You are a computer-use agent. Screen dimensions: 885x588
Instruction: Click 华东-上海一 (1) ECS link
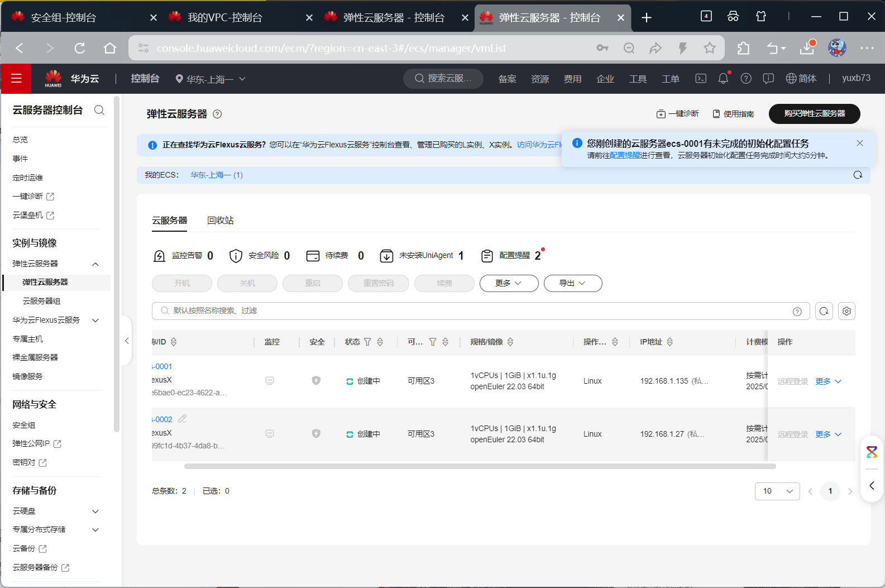[x=217, y=175]
